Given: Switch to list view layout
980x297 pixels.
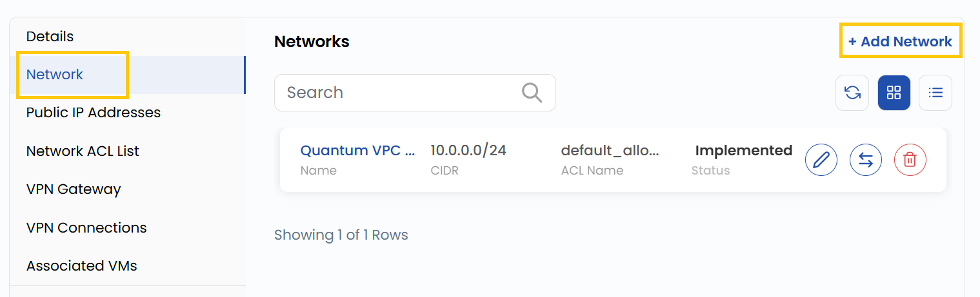Looking at the screenshot, I should click(935, 93).
